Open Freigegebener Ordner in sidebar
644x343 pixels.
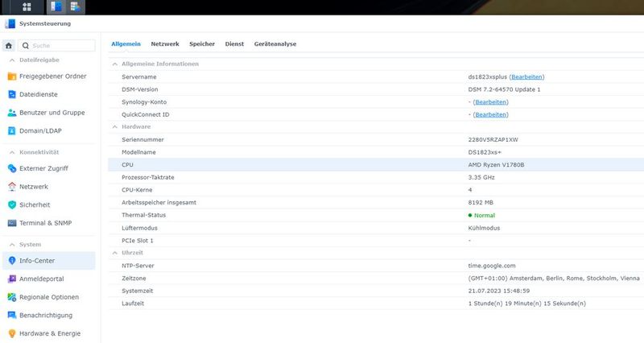[52, 76]
